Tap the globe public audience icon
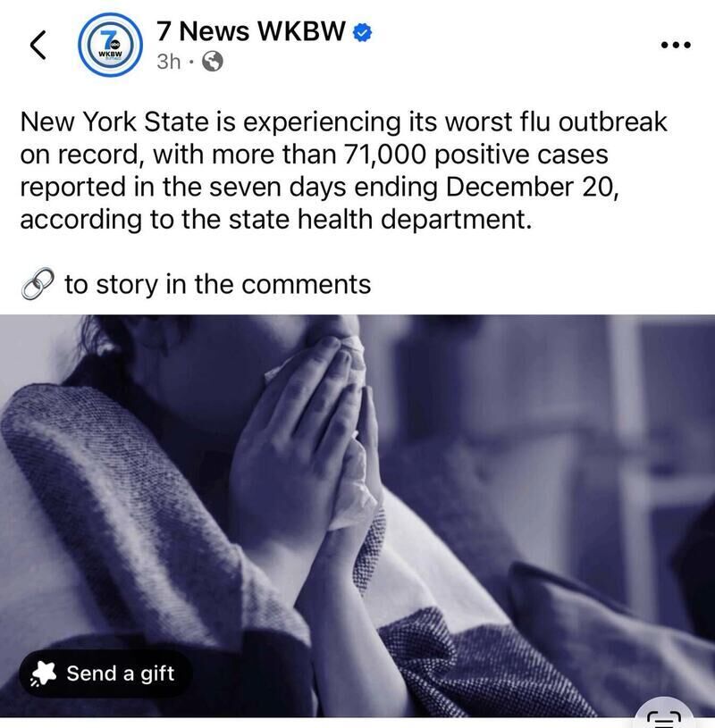 coord(213,61)
